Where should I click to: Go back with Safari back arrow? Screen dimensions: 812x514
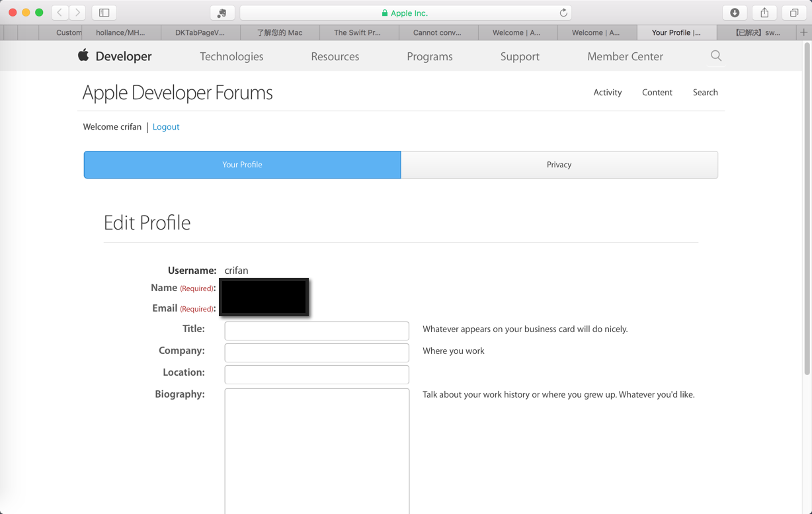60,13
